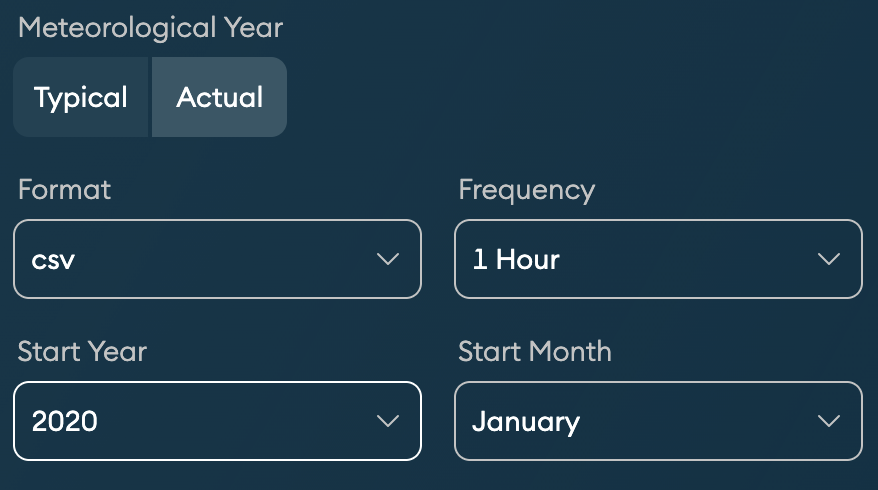
Task: Expand the Frequency combo box
Action: click(x=658, y=259)
